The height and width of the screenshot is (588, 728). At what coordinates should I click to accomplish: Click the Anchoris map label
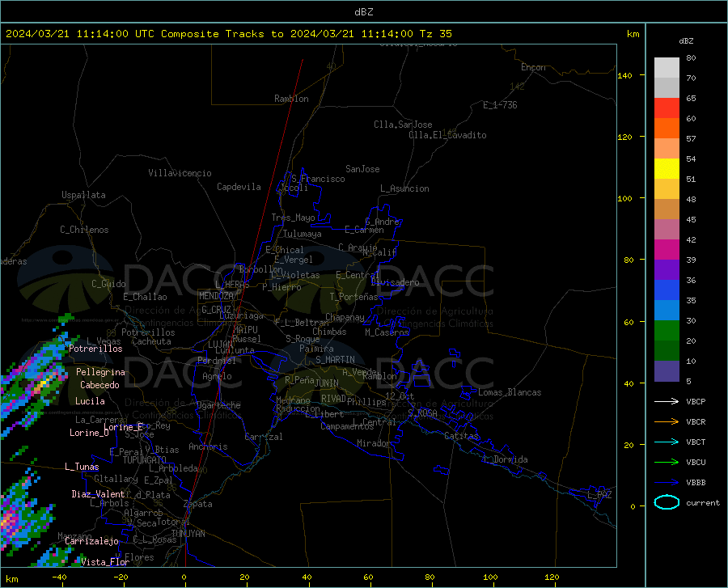coord(208,446)
